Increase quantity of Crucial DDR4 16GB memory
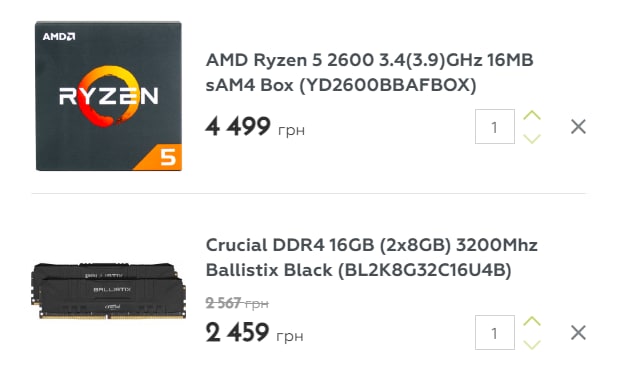Screen dimensions: 624x383 click(532, 321)
